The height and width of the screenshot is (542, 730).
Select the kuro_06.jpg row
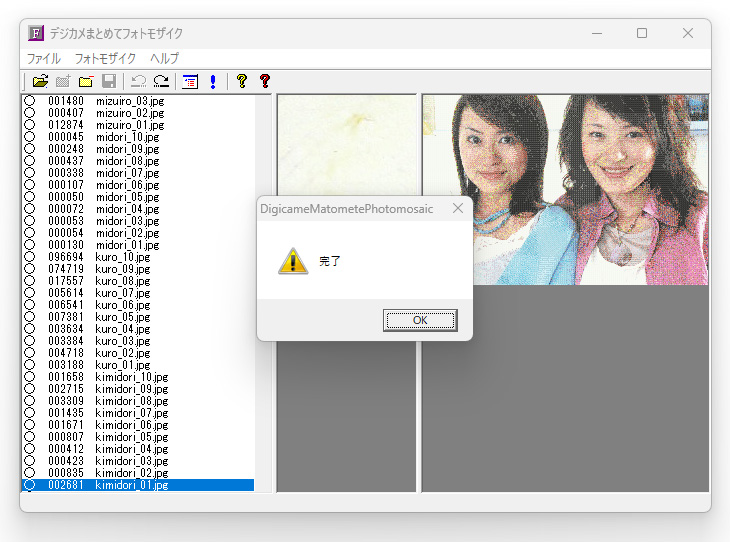pos(138,305)
